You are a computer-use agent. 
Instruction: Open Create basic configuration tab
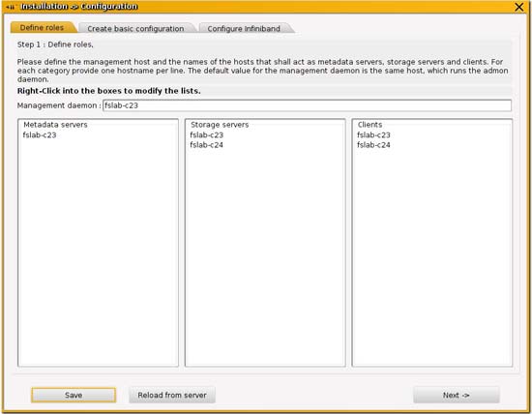[135, 28]
